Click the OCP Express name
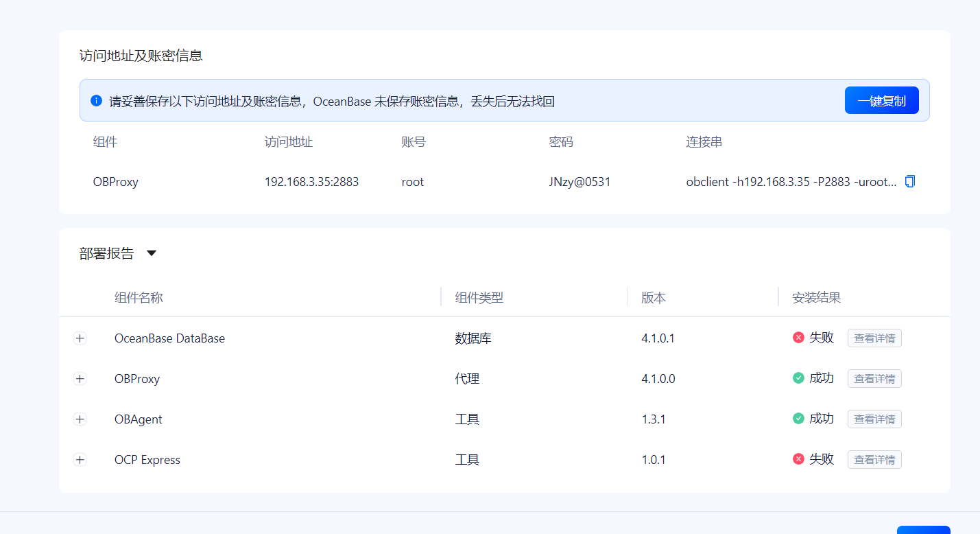Image resolution: width=980 pixels, height=534 pixels. point(147,460)
